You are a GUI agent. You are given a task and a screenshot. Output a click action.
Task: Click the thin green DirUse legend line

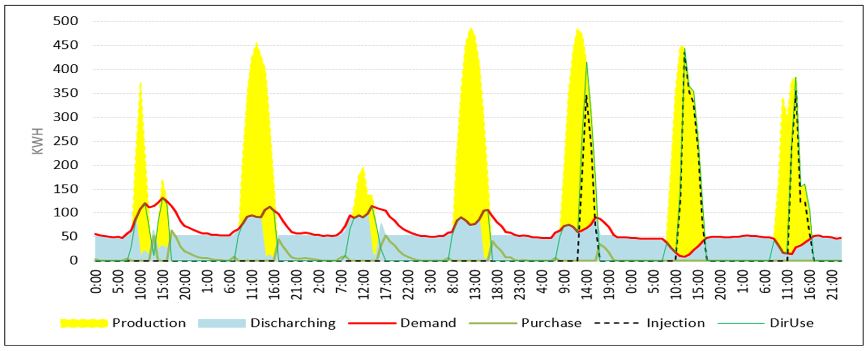click(741, 323)
